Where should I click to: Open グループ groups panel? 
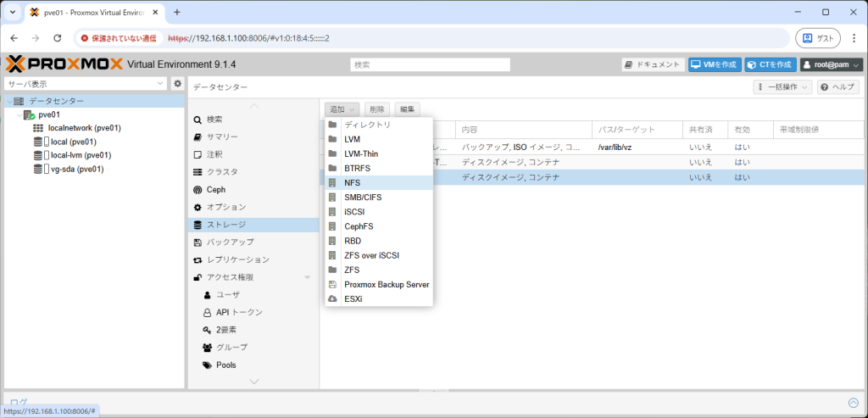coord(253,347)
